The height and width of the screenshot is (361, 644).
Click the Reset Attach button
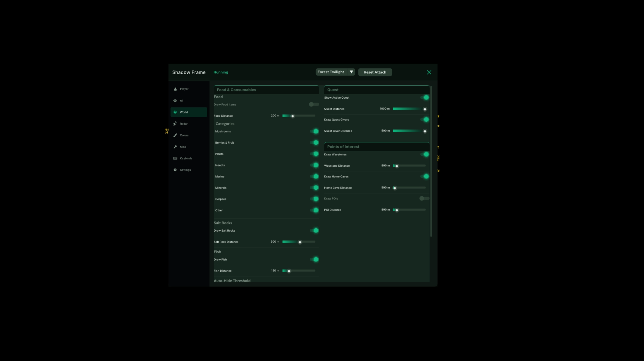click(375, 72)
